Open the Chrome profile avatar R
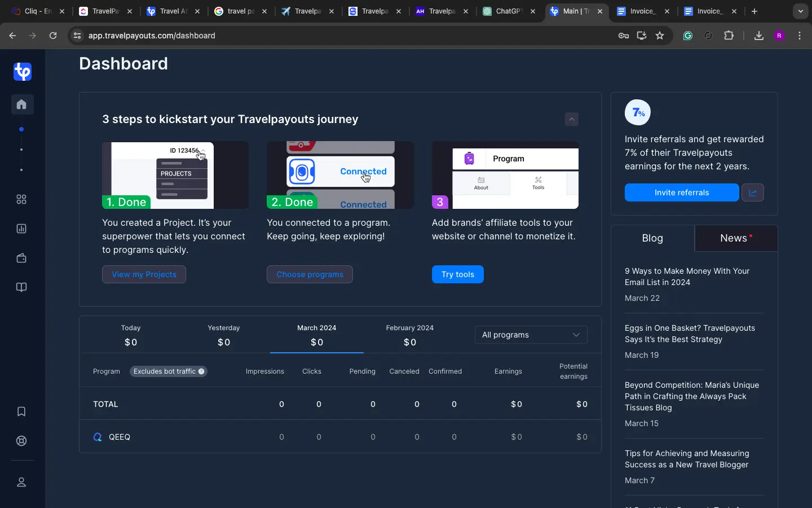812x508 pixels. click(x=780, y=36)
